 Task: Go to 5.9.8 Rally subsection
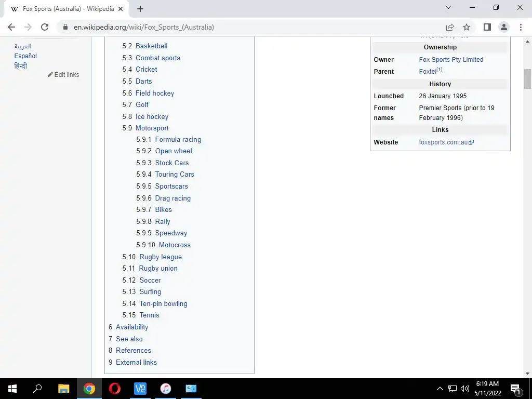click(x=163, y=221)
